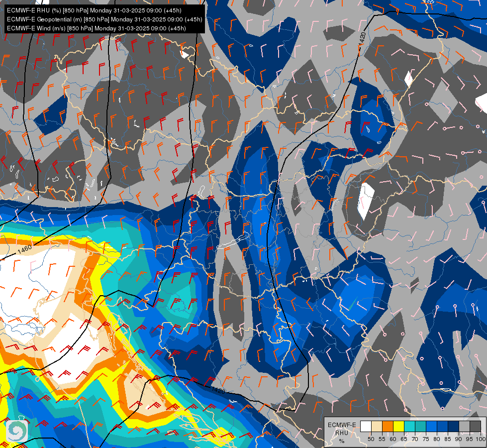The height and width of the screenshot is (448, 487).
Task: Click the legend value 55
Action: pos(382,439)
